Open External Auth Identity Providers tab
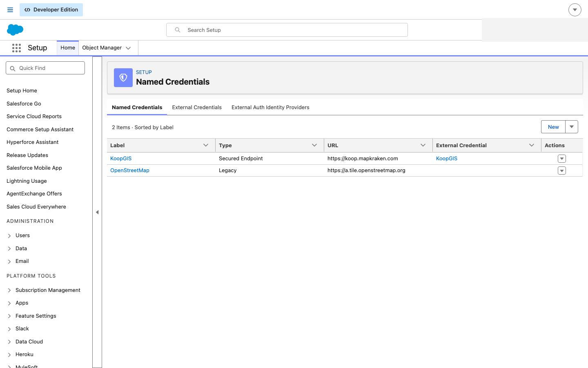 point(270,107)
